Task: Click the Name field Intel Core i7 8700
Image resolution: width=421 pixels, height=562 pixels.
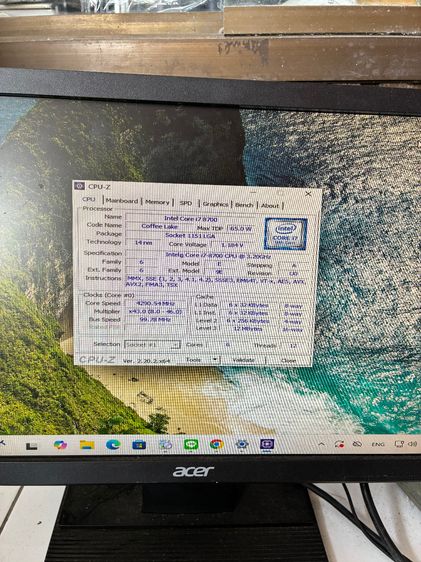Action: tap(191, 218)
